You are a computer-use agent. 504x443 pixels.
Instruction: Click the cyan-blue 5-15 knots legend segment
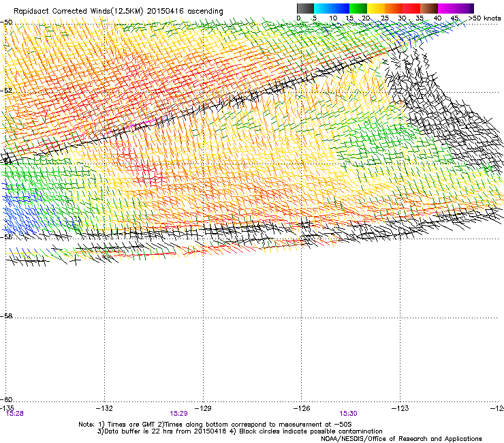pos(332,8)
